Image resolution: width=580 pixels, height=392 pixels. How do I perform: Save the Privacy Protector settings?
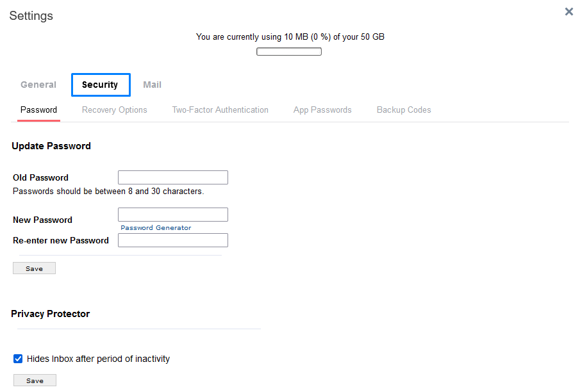[34, 380]
